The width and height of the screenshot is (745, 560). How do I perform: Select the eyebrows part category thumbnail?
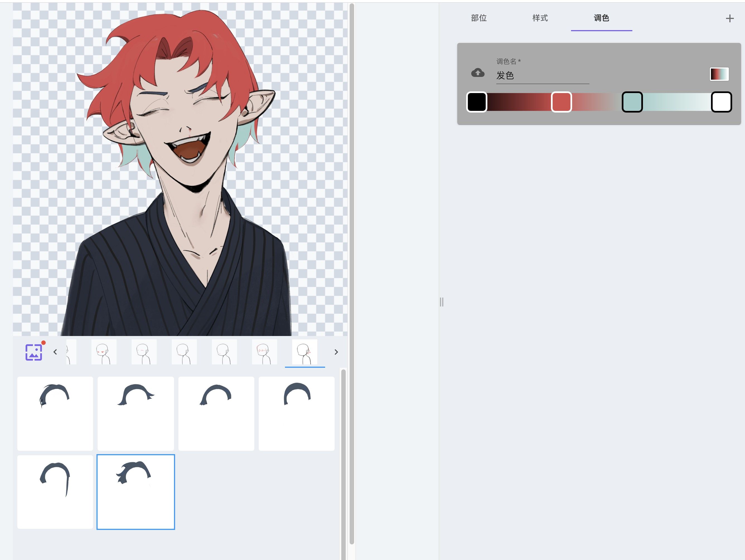144,352
